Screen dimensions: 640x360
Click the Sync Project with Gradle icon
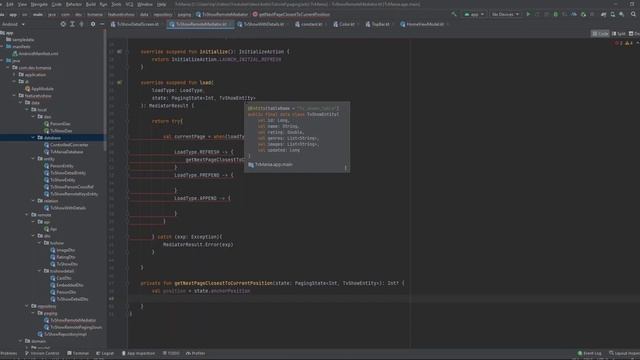coord(603,14)
